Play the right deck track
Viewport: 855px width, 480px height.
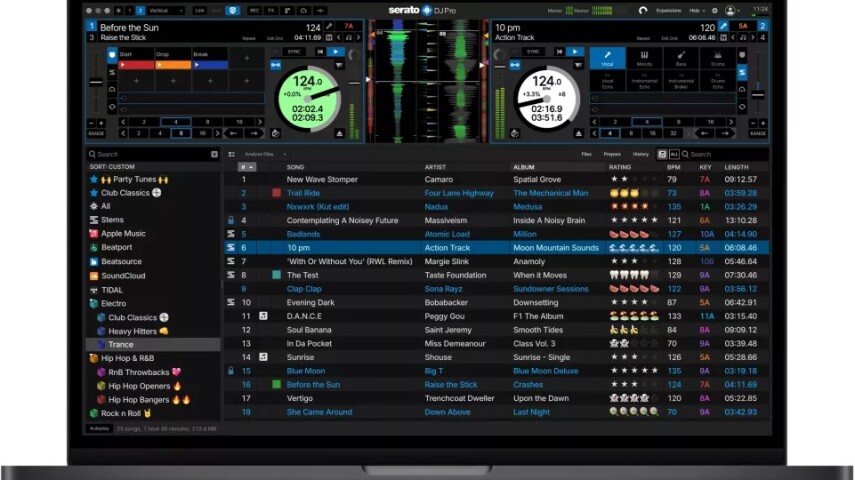click(x=575, y=52)
